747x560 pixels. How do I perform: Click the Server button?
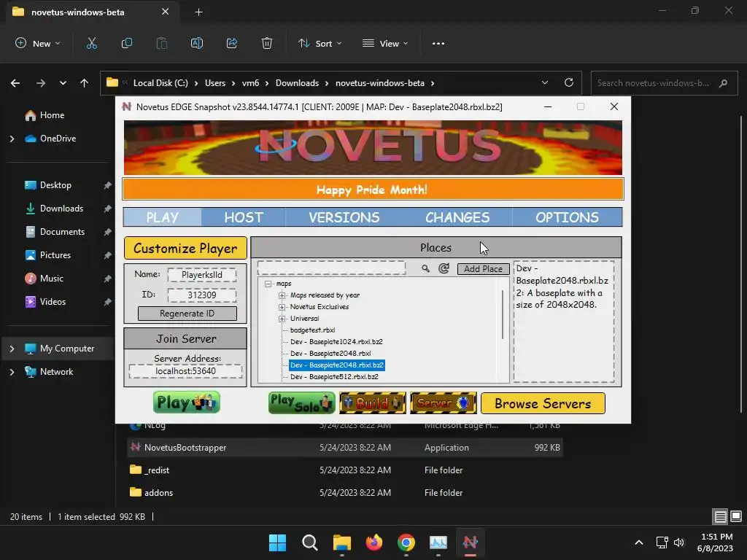[x=443, y=402]
